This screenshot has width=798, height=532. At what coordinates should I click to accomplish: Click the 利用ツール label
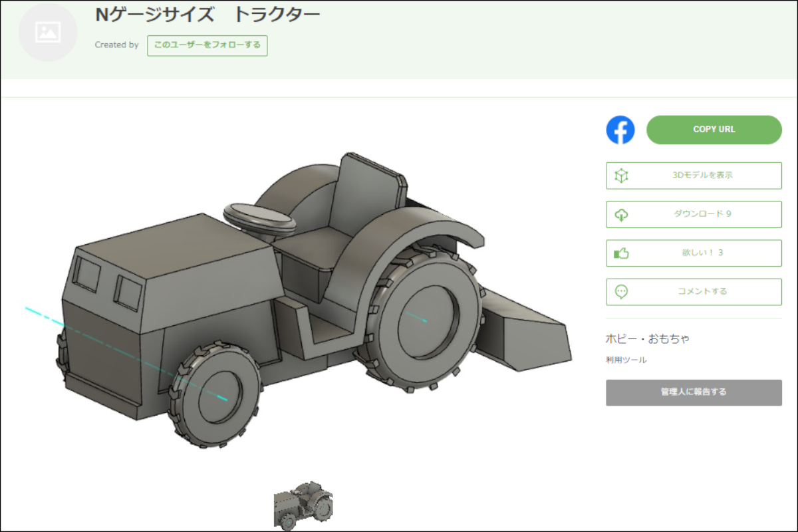click(x=626, y=360)
